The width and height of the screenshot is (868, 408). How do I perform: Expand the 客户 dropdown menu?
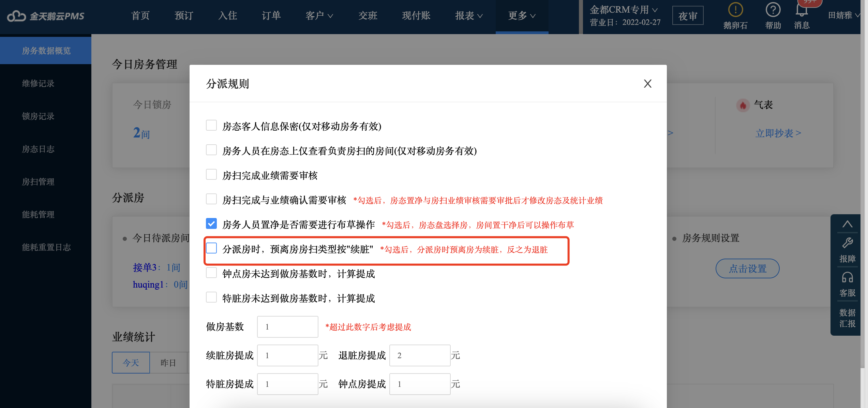click(x=319, y=16)
